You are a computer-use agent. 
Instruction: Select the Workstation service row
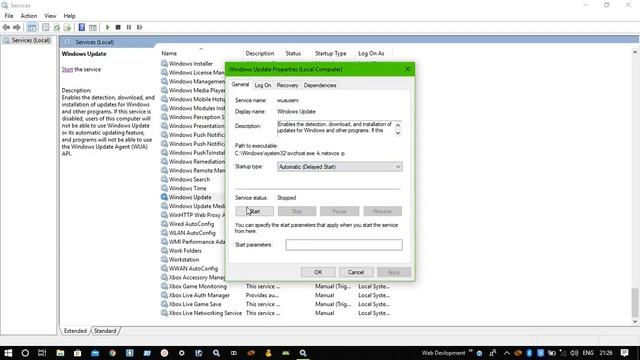pos(184,260)
